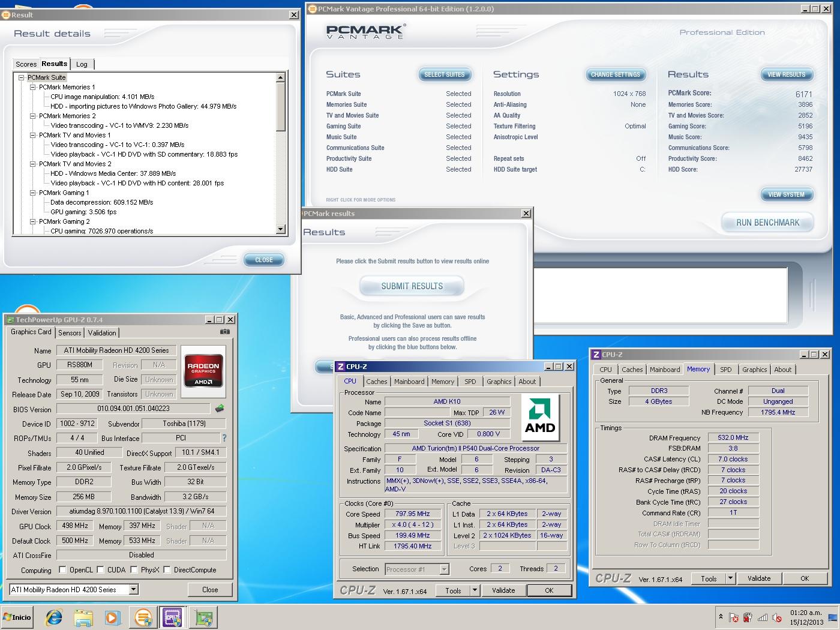Enable the OpenCL checkbox in GPU-Z
This screenshot has width=840, height=630.
(62, 569)
